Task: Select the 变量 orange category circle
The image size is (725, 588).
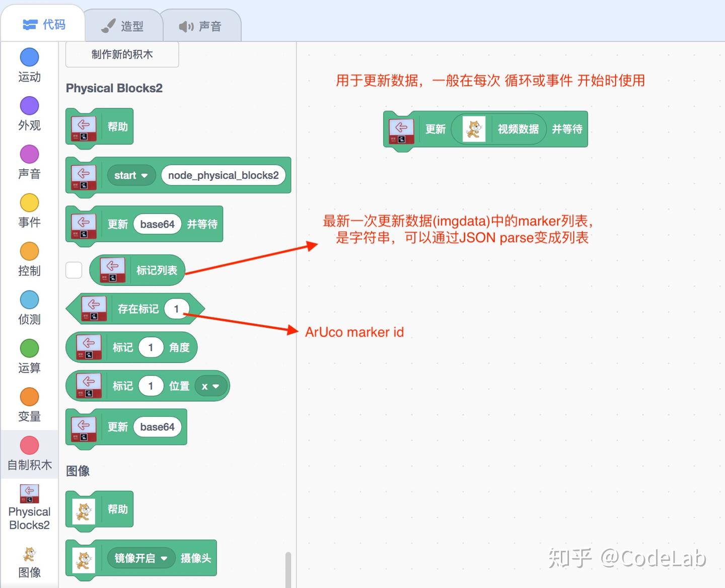Action: (29, 397)
